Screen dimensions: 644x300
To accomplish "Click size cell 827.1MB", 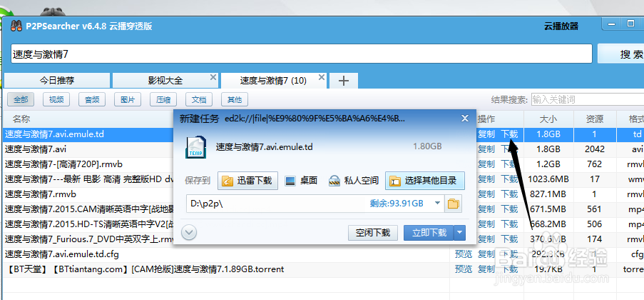I will tap(548, 194).
